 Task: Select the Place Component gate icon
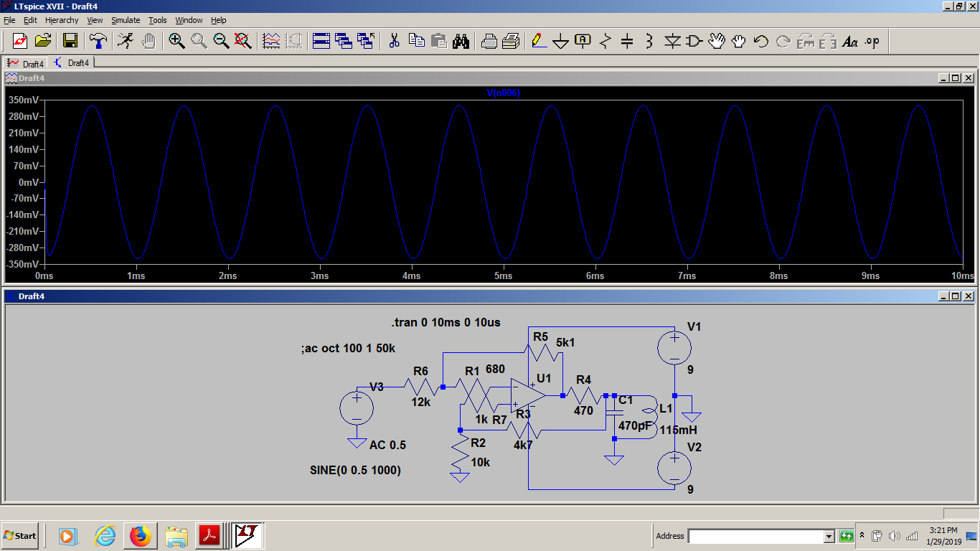click(694, 41)
